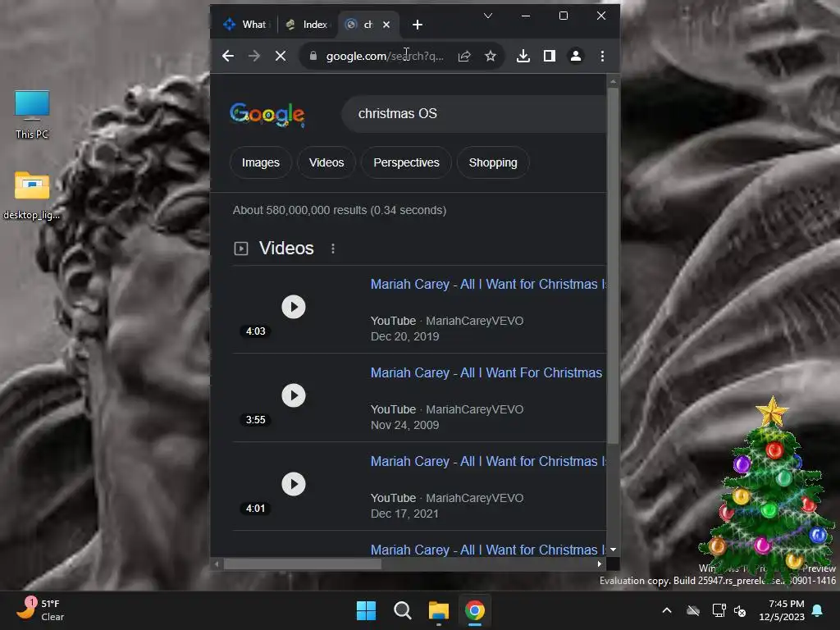Click the address bar URL
The height and width of the screenshot is (630, 840).
pos(385,56)
